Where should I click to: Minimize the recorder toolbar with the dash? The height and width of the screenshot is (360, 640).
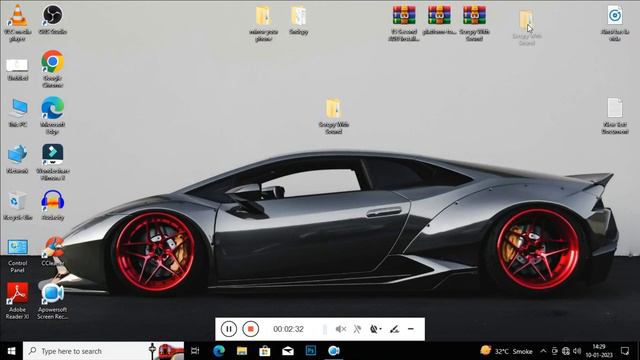[411, 329]
